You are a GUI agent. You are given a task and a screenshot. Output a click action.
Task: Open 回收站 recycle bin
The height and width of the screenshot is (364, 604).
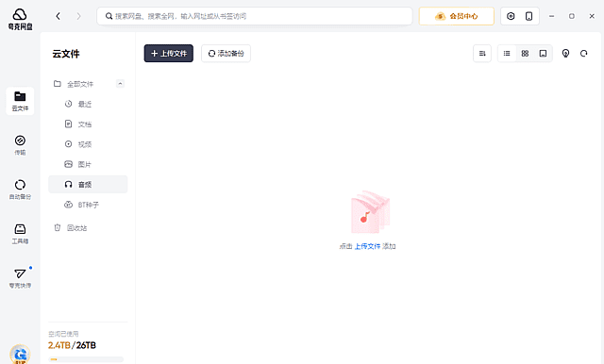click(x=76, y=228)
